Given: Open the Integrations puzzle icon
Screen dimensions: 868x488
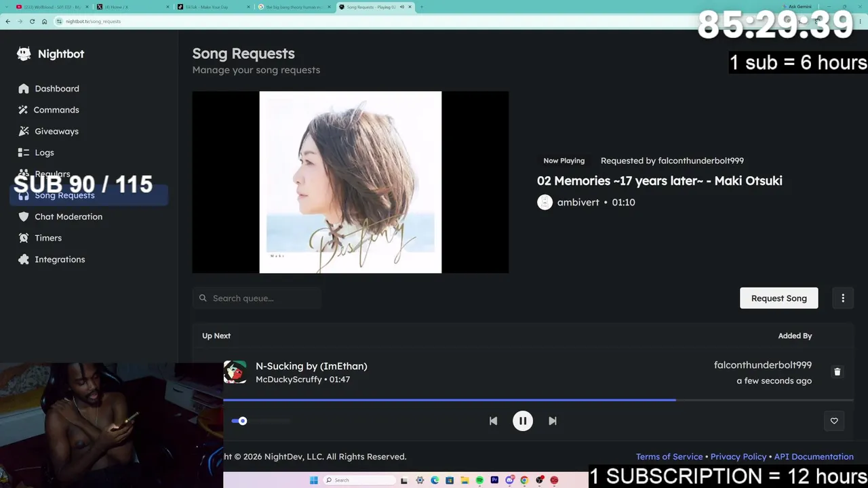Looking at the screenshot, I should click(x=24, y=260).
